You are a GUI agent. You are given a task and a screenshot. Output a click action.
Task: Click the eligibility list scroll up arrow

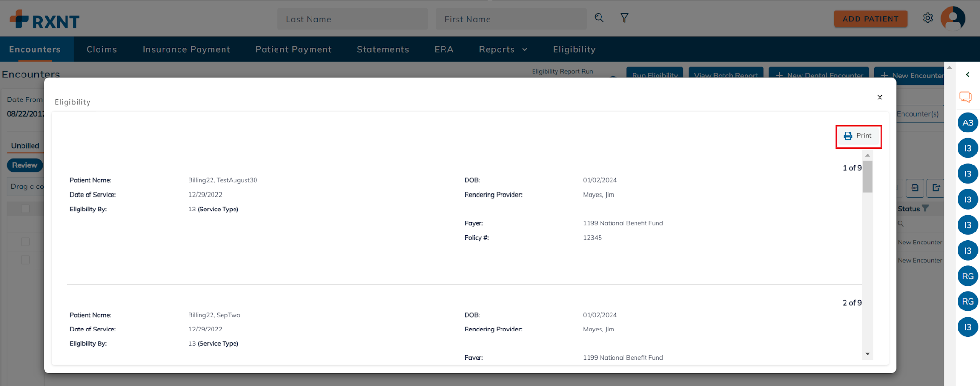868,155
